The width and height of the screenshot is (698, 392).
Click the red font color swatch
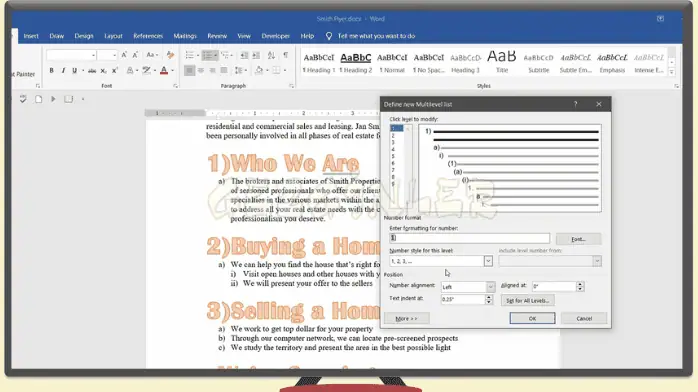pyautogui.click(x=164, y=70)
